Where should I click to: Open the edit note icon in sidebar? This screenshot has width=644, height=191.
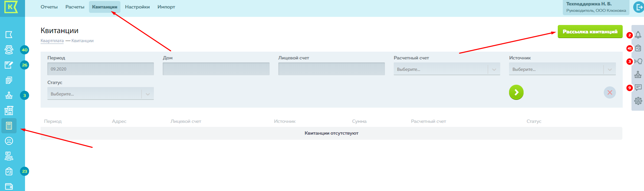pyautogui.click(x=9, y=65)
